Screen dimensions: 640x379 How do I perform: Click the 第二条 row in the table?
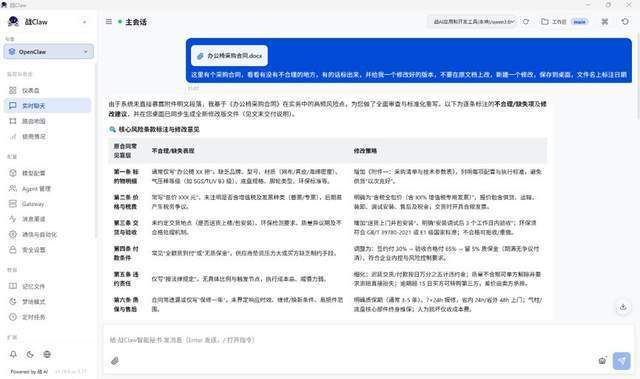coord(327,202)
